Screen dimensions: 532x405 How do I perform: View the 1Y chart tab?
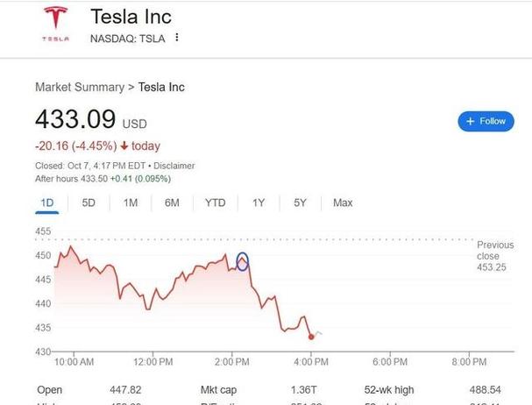point(259,202)
